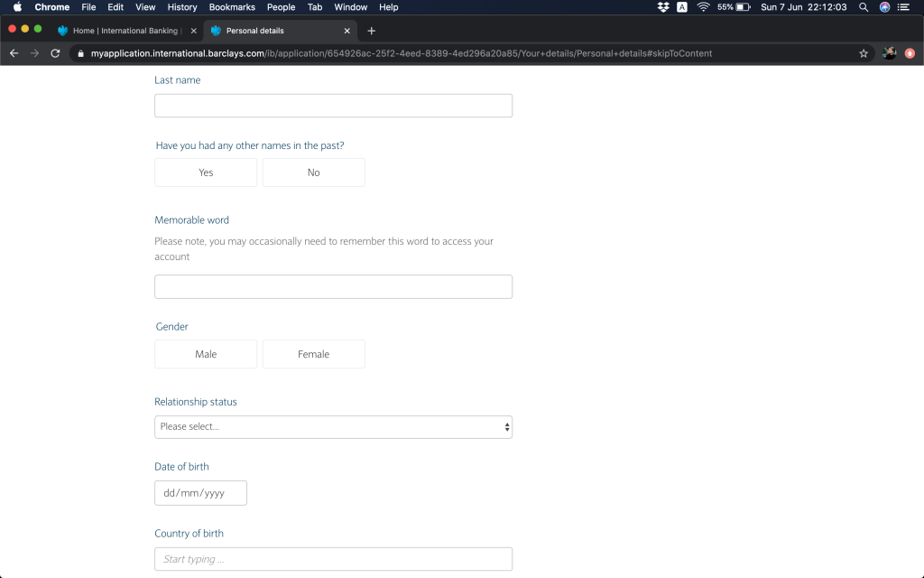Click the padlock site info icon
The width and height of the screenshot is (924, 578).
[x=80, y=53]
